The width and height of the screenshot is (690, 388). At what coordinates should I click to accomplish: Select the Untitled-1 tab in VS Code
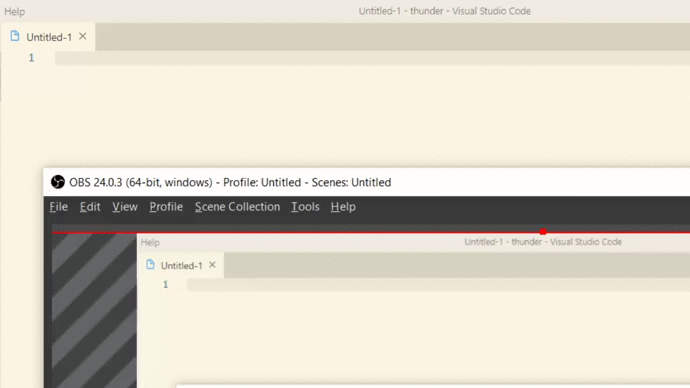click(48, 37)
